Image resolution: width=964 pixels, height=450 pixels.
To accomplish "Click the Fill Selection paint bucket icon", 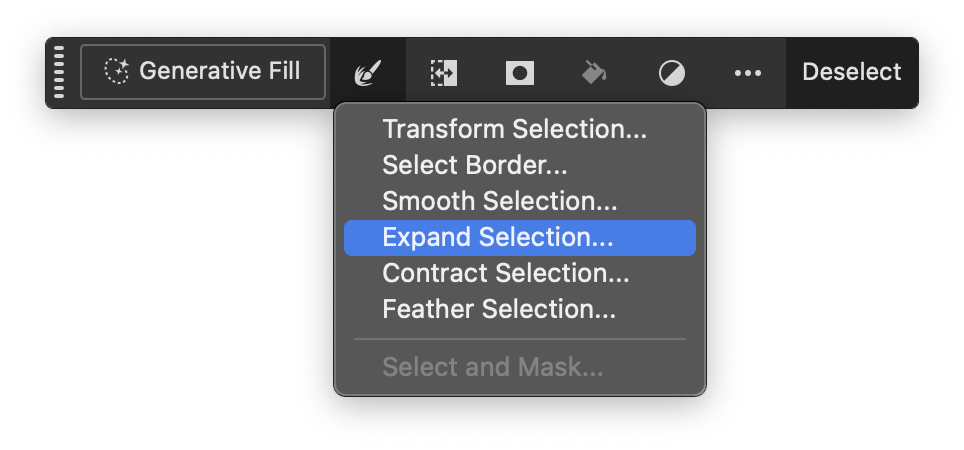I will (x=595, y=73).
